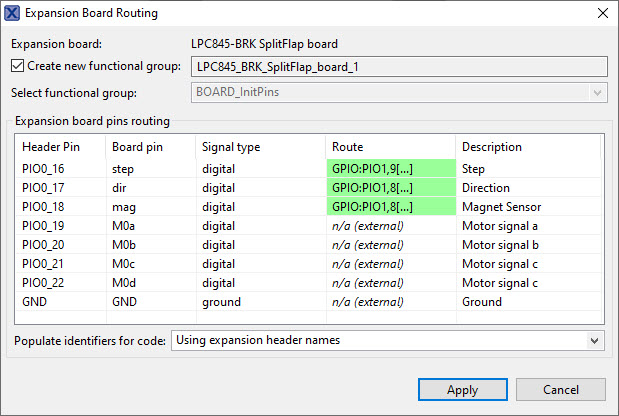Click the app icon in the title bar
Screen dimensions: 619x416
12,13
